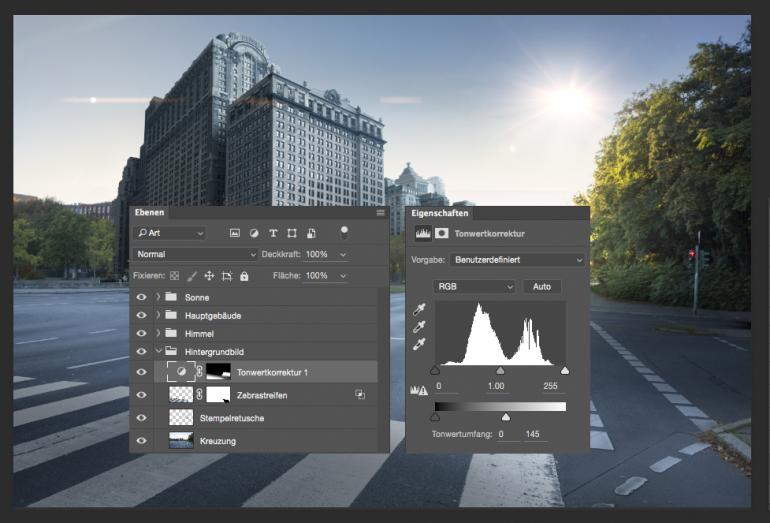The width and height of the screenshot is (770, 523).
Task: Lock layer position move icon
Action: point(209,276)
